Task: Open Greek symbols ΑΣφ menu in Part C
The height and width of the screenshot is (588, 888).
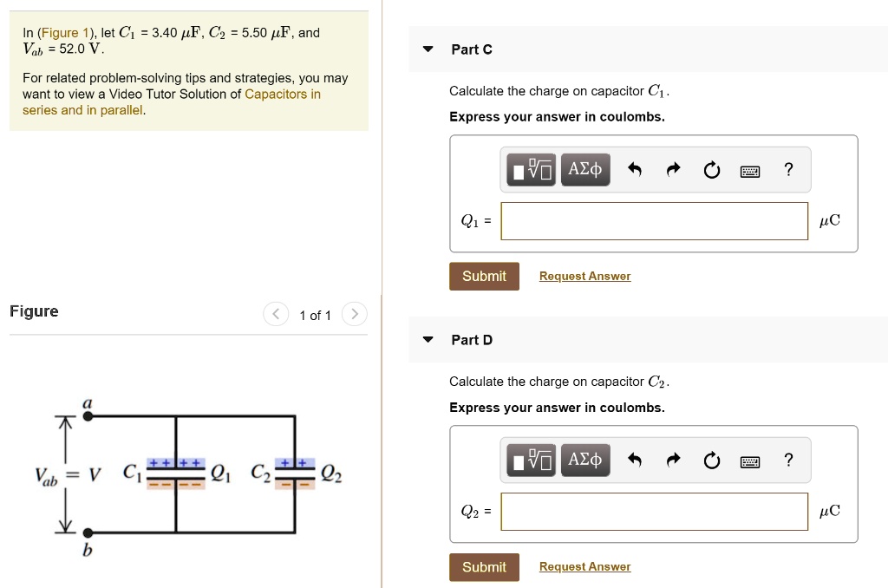Action: [584, 169]
